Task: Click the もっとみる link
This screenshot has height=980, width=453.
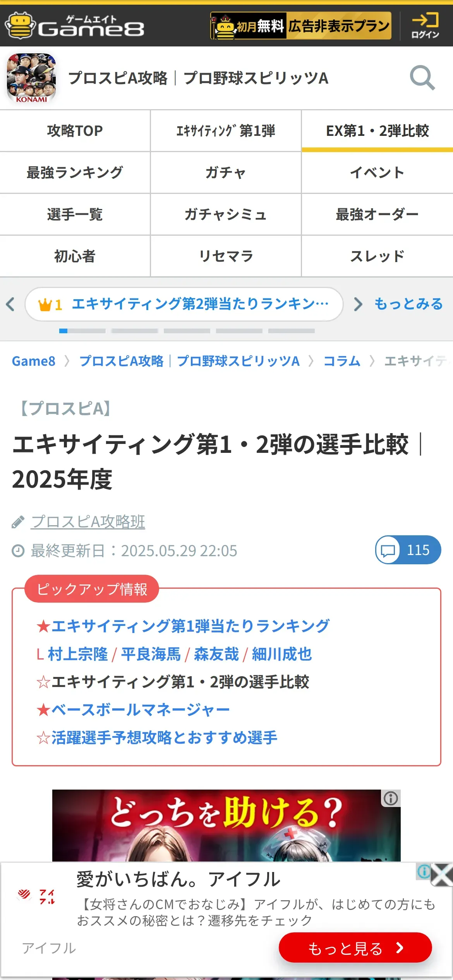Action: [408, 304]
